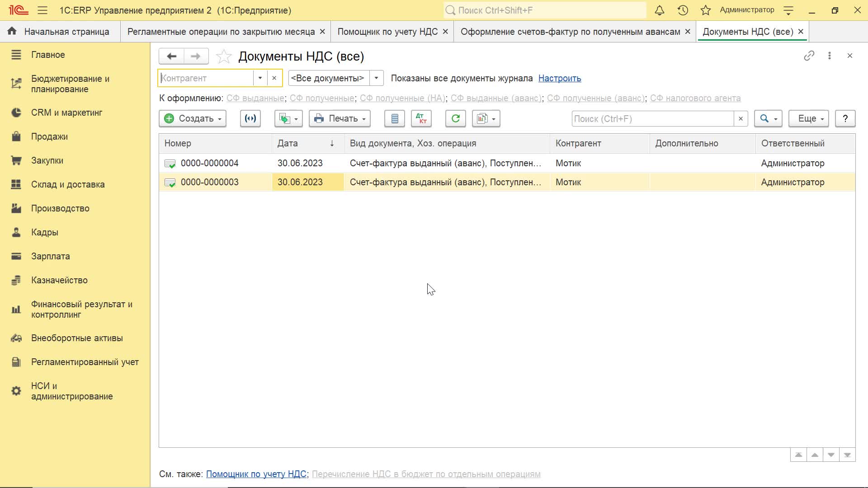Expand the <Все документы> dropdown
The height and width of the screenshot is (488, 868).
point(376,78)
